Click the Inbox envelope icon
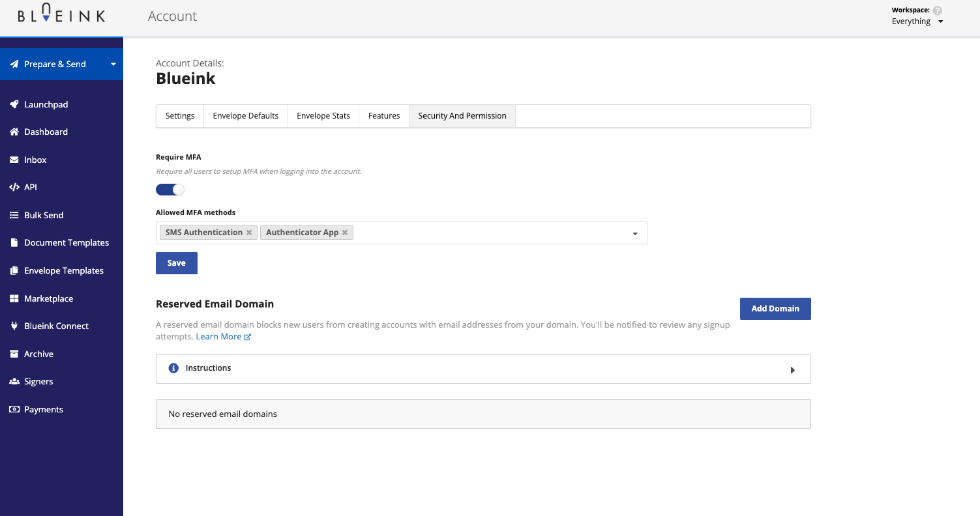 pyautogui.click(x=14, y=160)
